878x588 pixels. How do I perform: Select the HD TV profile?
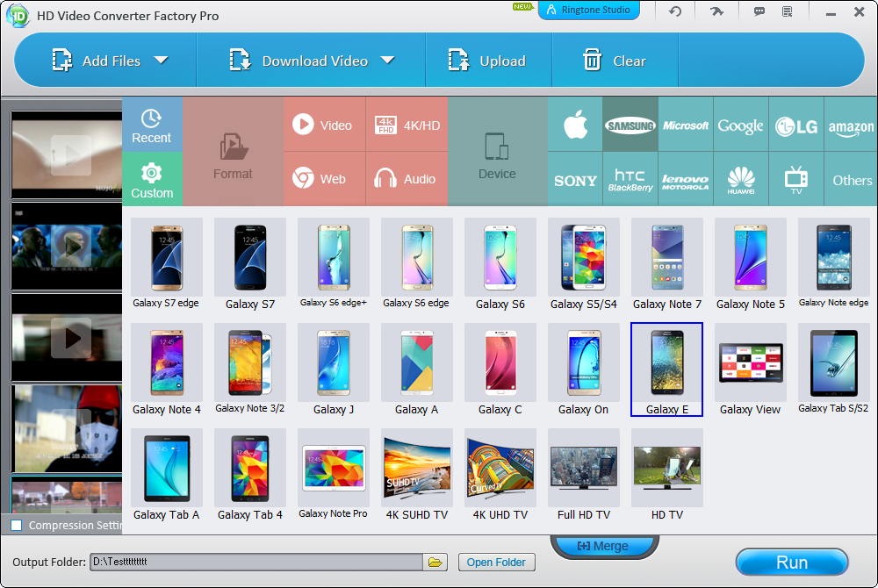coord(667,475)
